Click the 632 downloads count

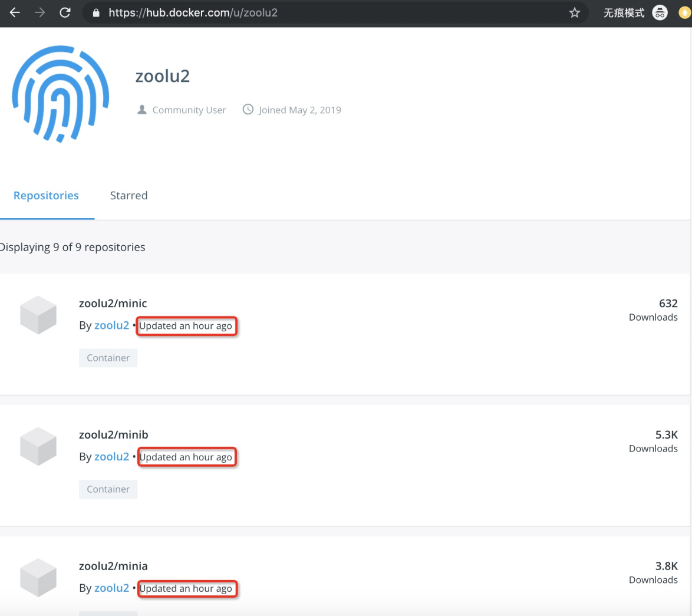[668, 303]
